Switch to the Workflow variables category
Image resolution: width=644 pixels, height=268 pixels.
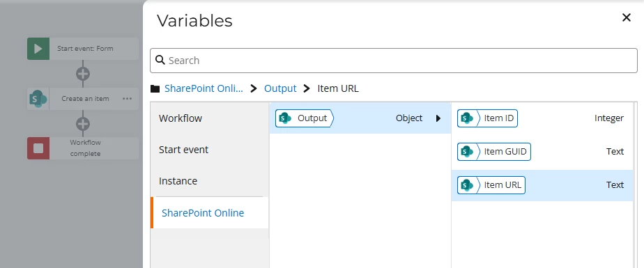click(x=210, y=118)
